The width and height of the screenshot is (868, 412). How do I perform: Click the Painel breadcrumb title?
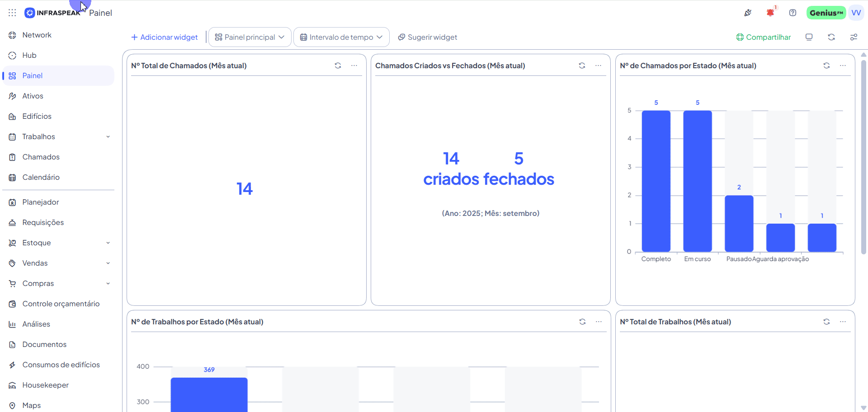[x=100, y=13]
